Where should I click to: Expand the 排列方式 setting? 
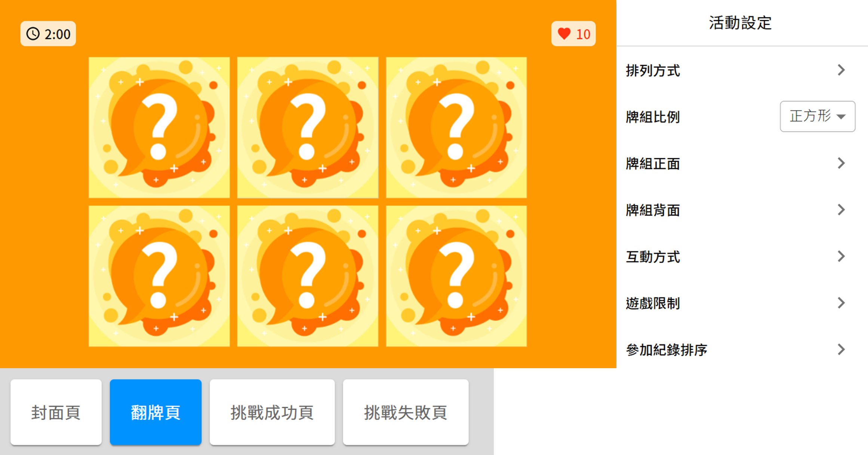[742, 70]
